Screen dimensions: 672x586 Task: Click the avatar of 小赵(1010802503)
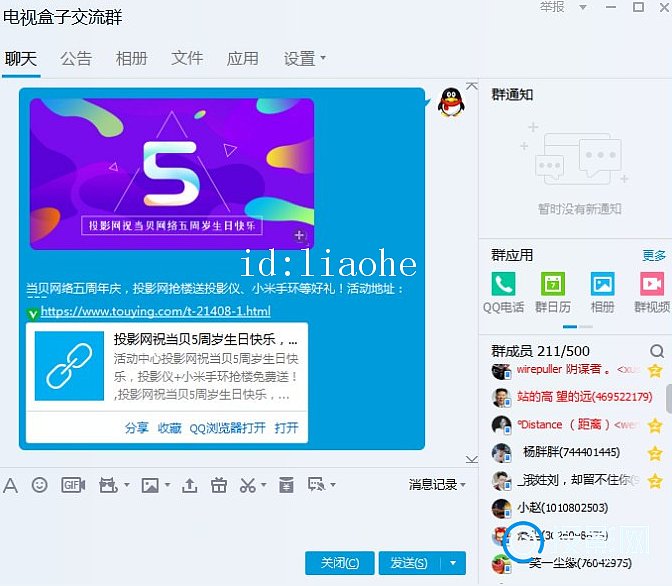501,508
